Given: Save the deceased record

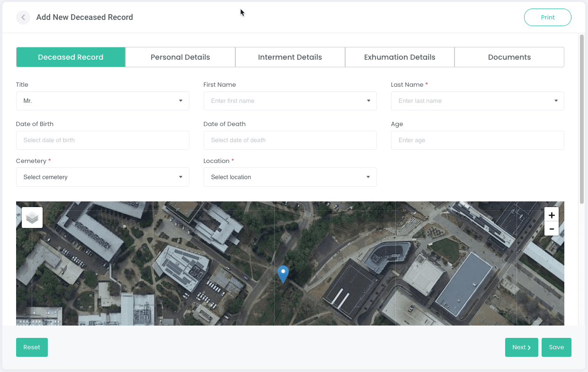Looking at the screenshot, I should point(556,347).
